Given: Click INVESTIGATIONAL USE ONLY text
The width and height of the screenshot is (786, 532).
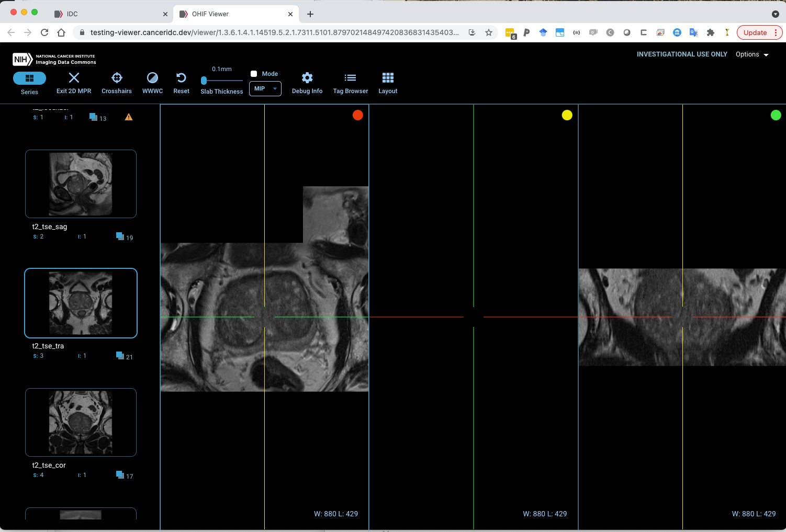Looking at the screenshot, I should 682,54.
